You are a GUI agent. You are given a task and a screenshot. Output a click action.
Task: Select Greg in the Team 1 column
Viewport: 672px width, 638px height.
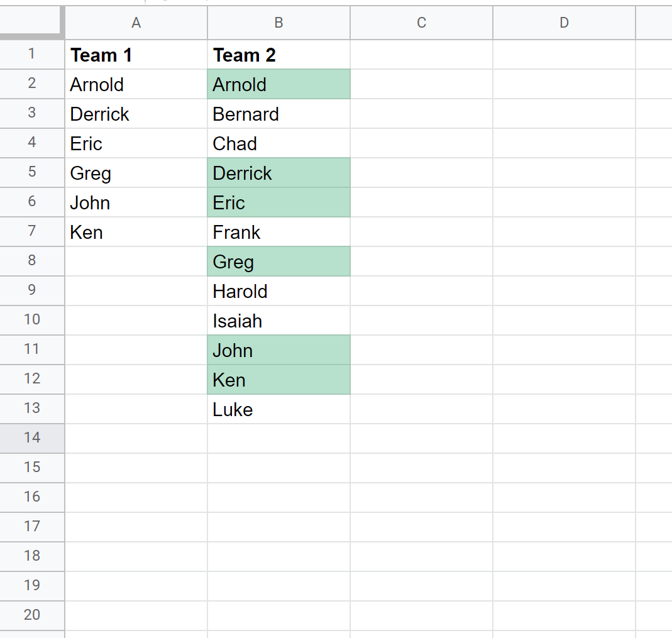tap(136, 173)
